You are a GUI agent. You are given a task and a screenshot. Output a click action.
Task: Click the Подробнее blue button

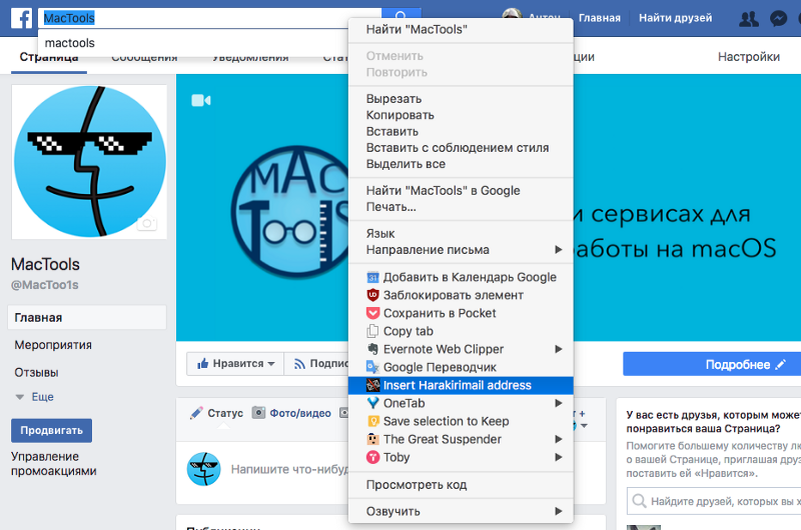pyautogui.click(x=712, y=364)
